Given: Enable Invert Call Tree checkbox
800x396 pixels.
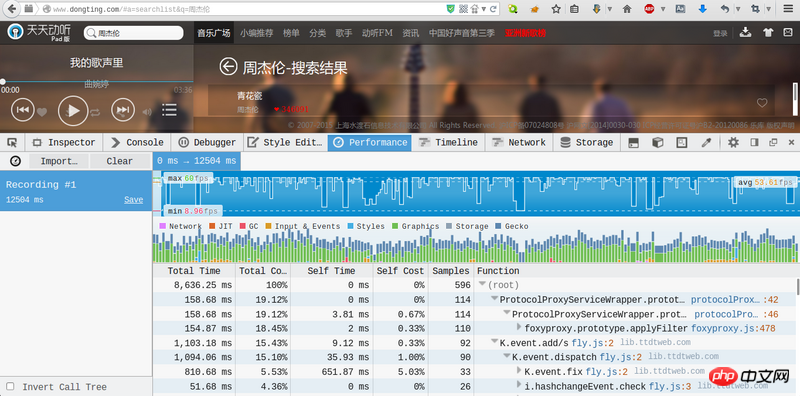Looking at the screenshot, I should pyautogui.click(x=10, y=386).
